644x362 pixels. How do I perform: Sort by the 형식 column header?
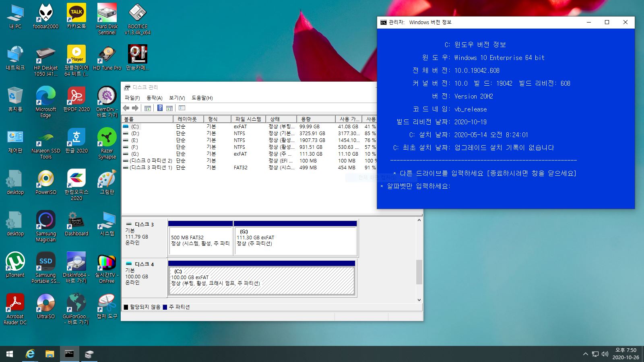coord(217,119)
